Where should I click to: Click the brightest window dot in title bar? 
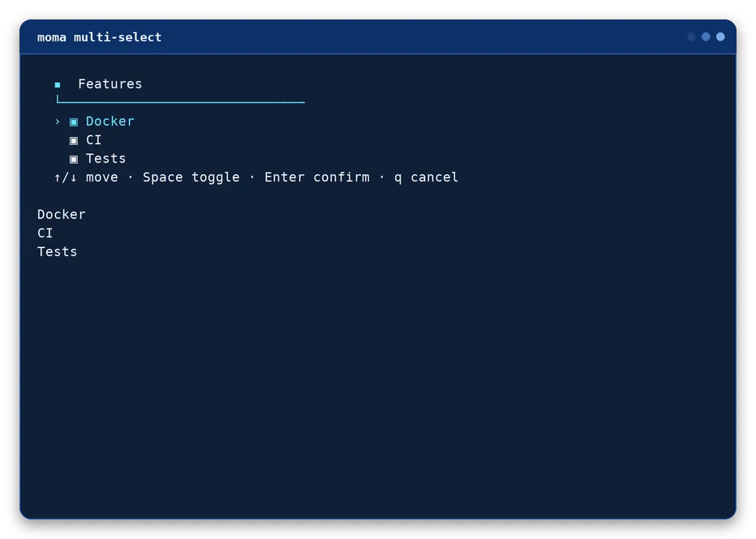720,36
